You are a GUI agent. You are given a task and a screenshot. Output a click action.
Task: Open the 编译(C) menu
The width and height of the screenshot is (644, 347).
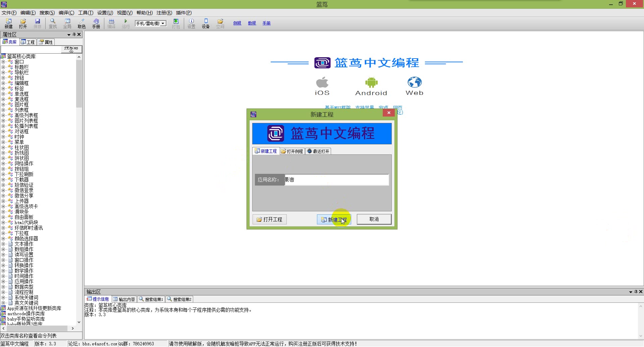click(x=66, y=13)
